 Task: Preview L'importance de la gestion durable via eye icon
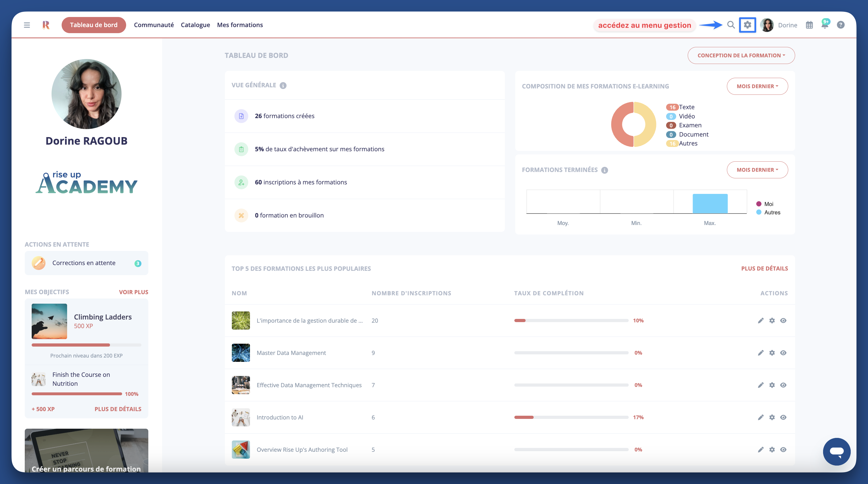tap(783, 321)
